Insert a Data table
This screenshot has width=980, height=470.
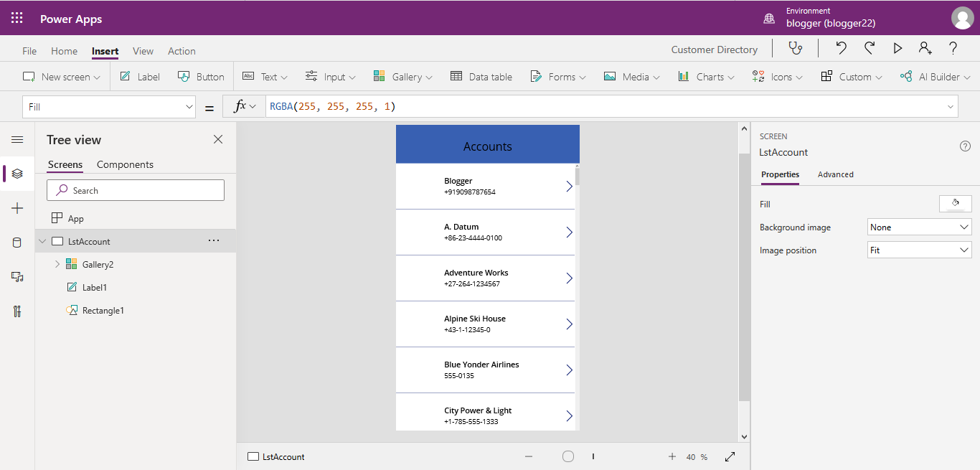coord(481,77)
